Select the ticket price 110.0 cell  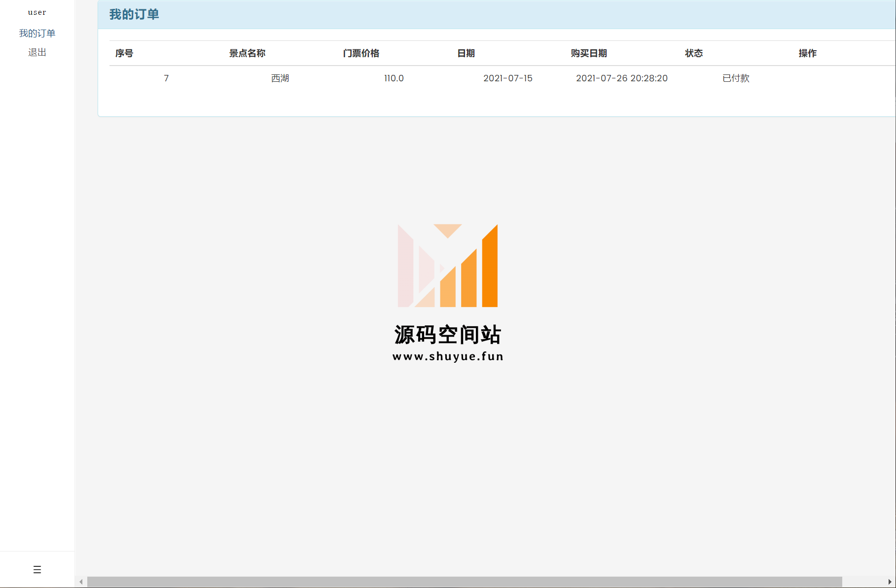(x=394, y=78)
